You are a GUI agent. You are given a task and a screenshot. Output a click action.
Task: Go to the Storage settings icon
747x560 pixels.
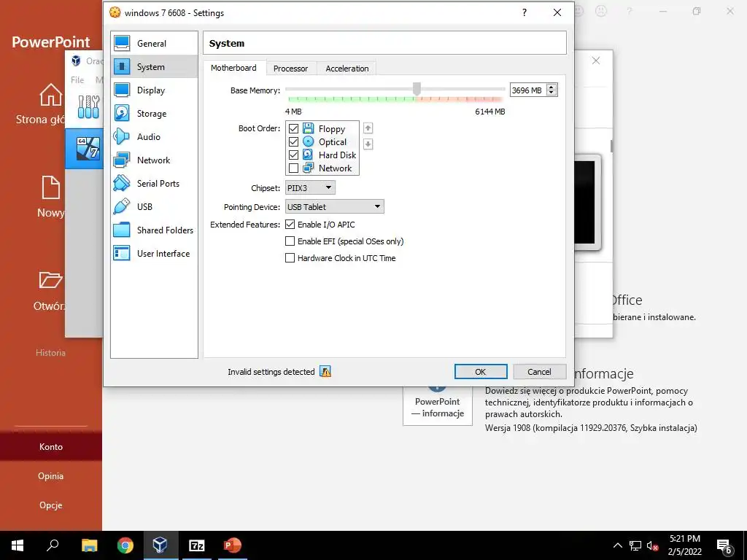122,113
